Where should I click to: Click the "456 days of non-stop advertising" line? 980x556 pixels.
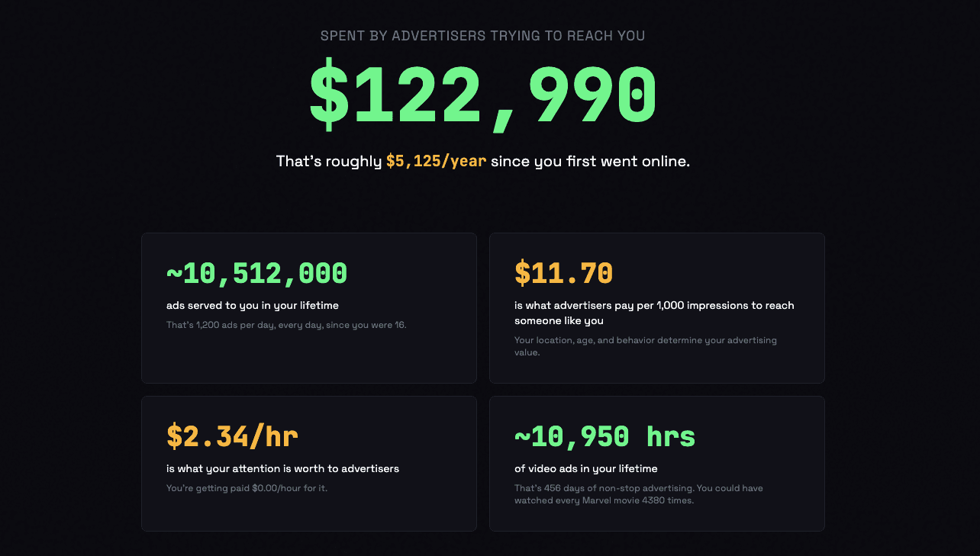click(638, 488)
